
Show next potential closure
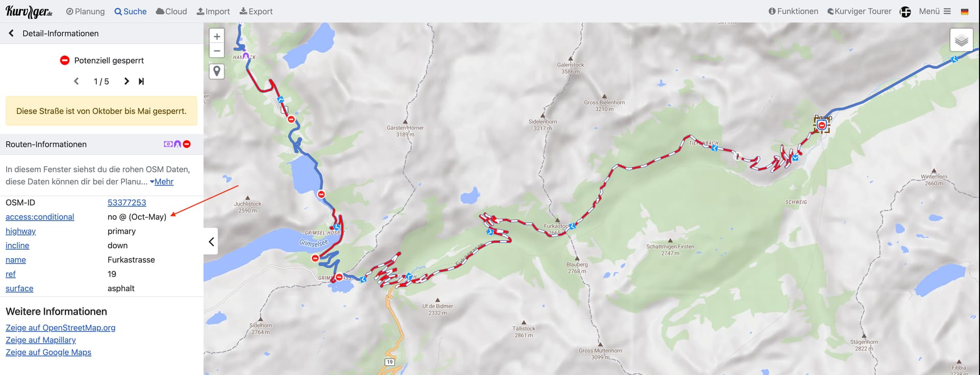point(127,81)
